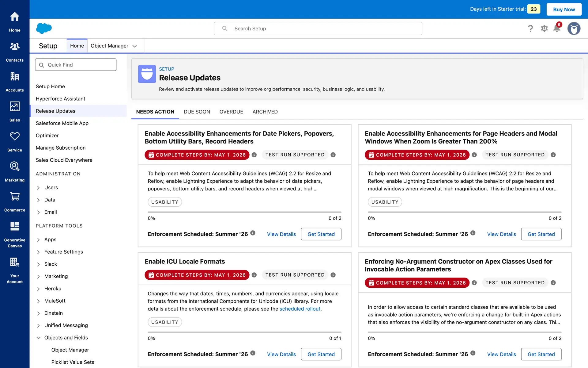The height and width of the screenshot is (368, 588).
Task: Click the notifications bell icon
Action: pos(557,29)
